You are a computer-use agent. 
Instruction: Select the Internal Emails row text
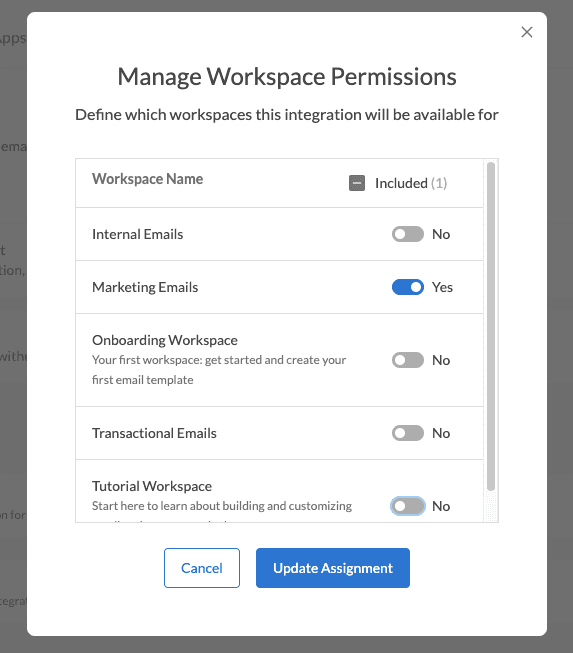[137, 234]
